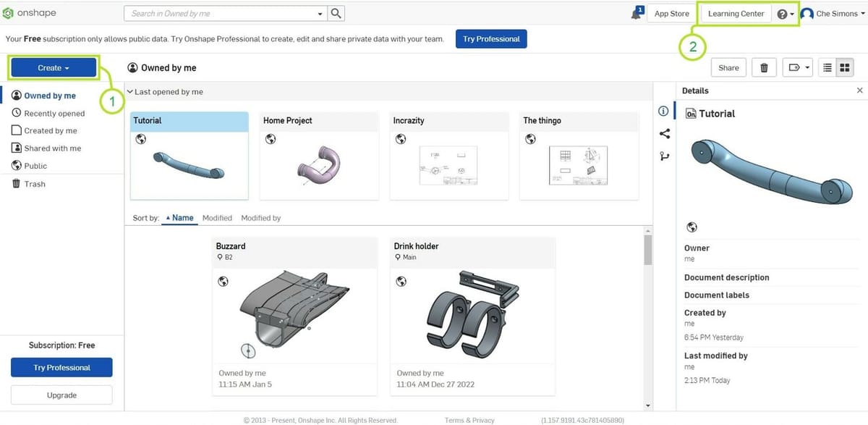Click the globe icon in Details panel
This screenshot has width=868, height=425.
pyautogui.click(x=691, y=227)
